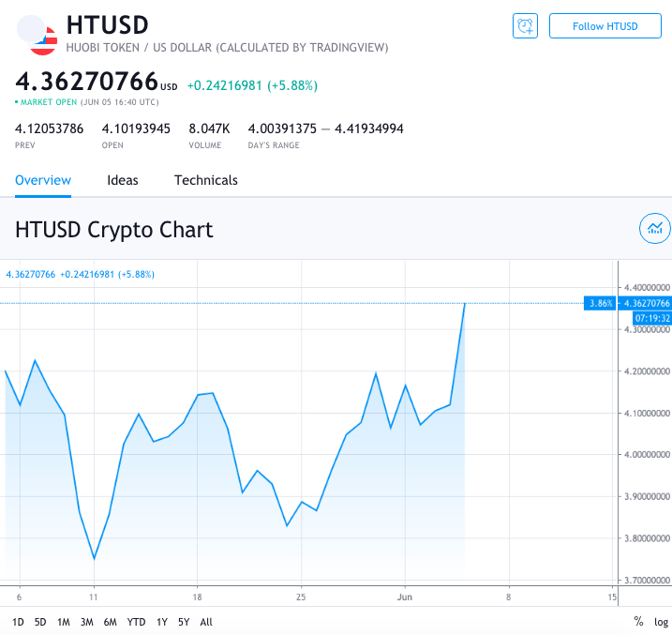
Task: Click the HTUSD symbol title
Action: 107,25
